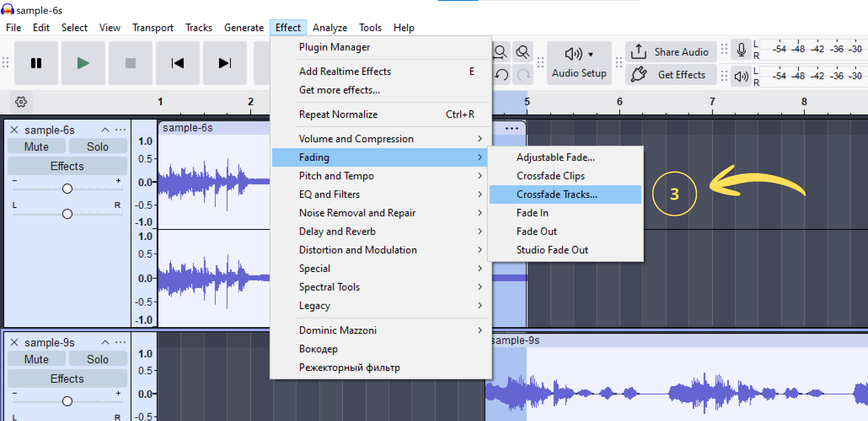868x421 pixels.
Task: Click the Share Audio icon
Action: coord(639,51)
